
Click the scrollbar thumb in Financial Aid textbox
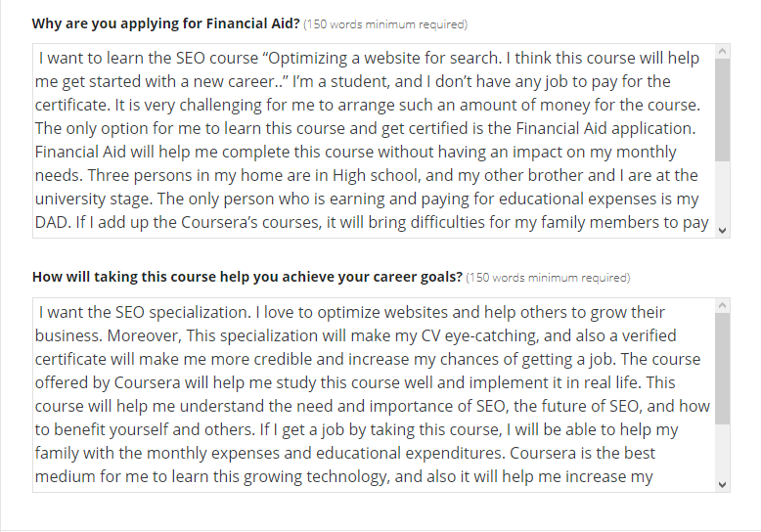[x=722, y=111]
